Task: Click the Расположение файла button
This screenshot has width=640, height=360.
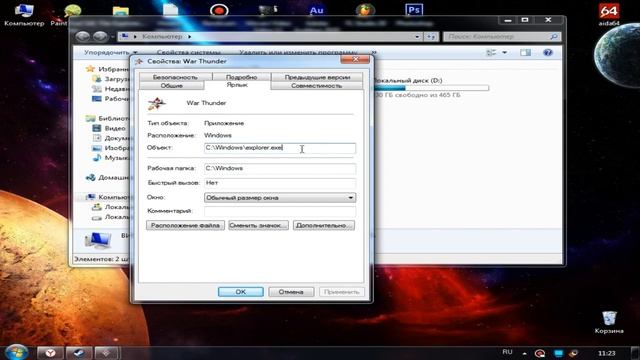Action: tap(185, 225)
